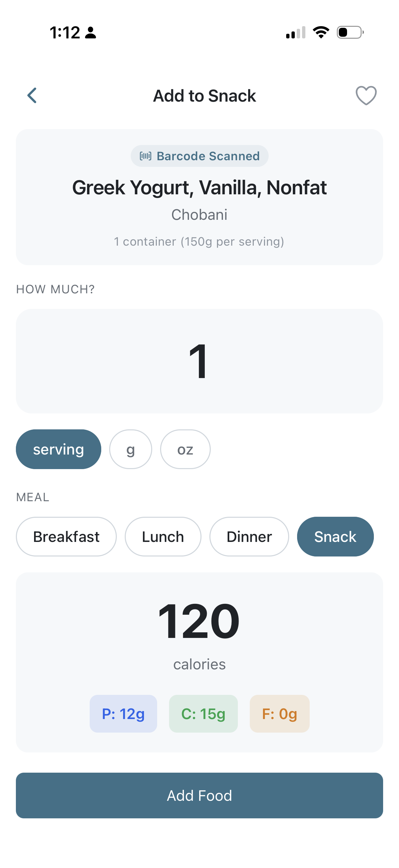Viewport: 399px width, 868px height.
Task: Favorite this food with heart icon
Action: [x=366, y=96]
